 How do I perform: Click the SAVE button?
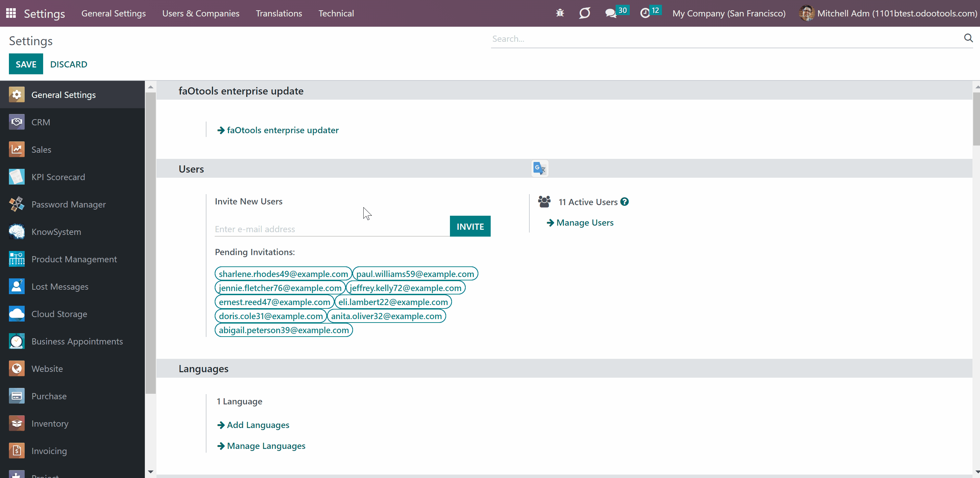pyautogui.click(x=26, y=64)
